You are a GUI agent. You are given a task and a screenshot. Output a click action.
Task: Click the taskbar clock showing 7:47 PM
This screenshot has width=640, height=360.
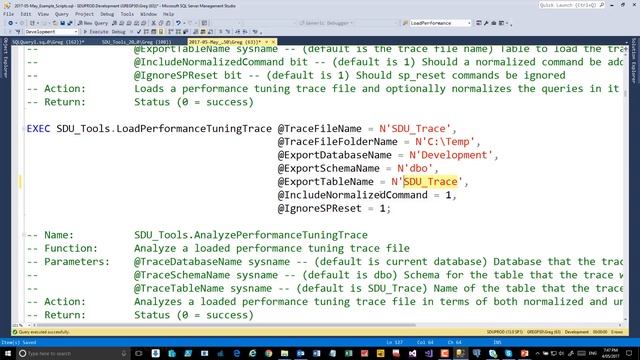click(610, 353)
